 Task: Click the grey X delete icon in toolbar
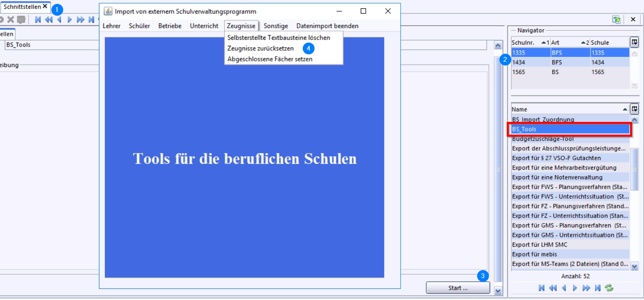click(11, 19)
